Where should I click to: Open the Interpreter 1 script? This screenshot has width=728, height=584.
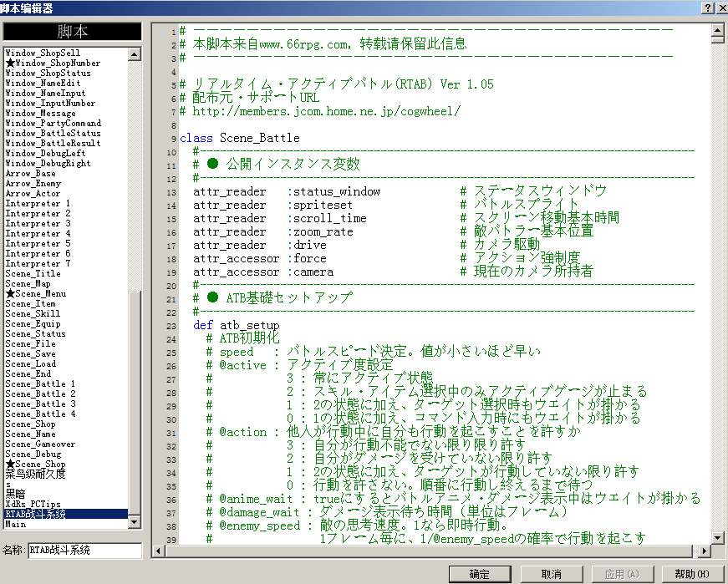[x=66, y=203]
